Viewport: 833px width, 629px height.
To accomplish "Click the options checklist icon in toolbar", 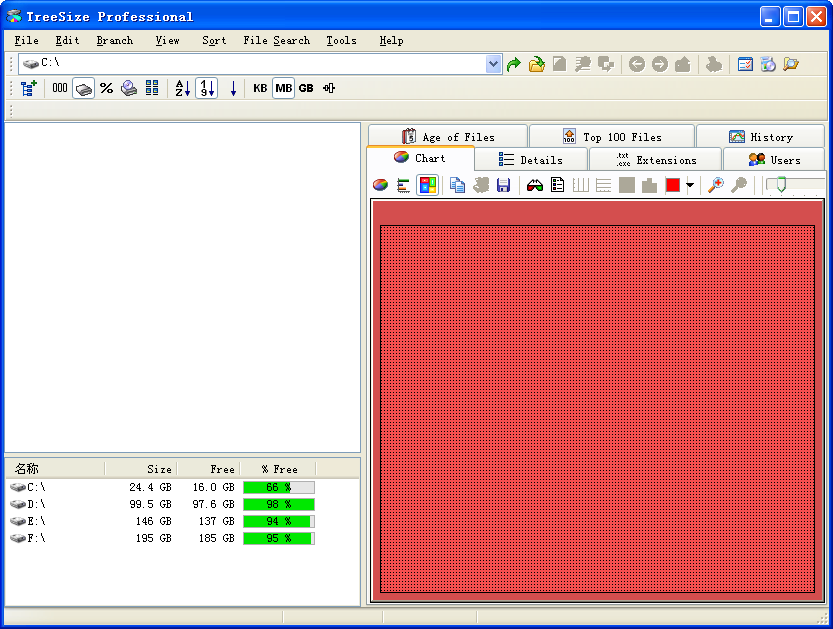I will coord(745,64).
